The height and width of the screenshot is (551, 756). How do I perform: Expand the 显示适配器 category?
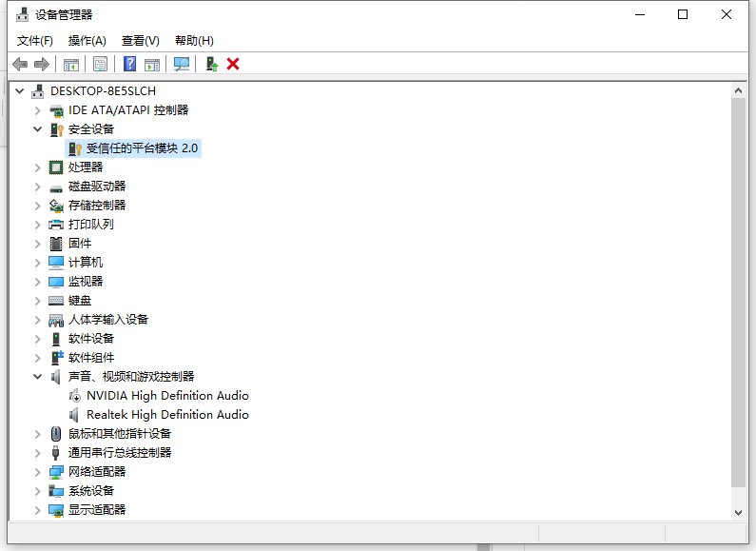click(x=38, y=510)
